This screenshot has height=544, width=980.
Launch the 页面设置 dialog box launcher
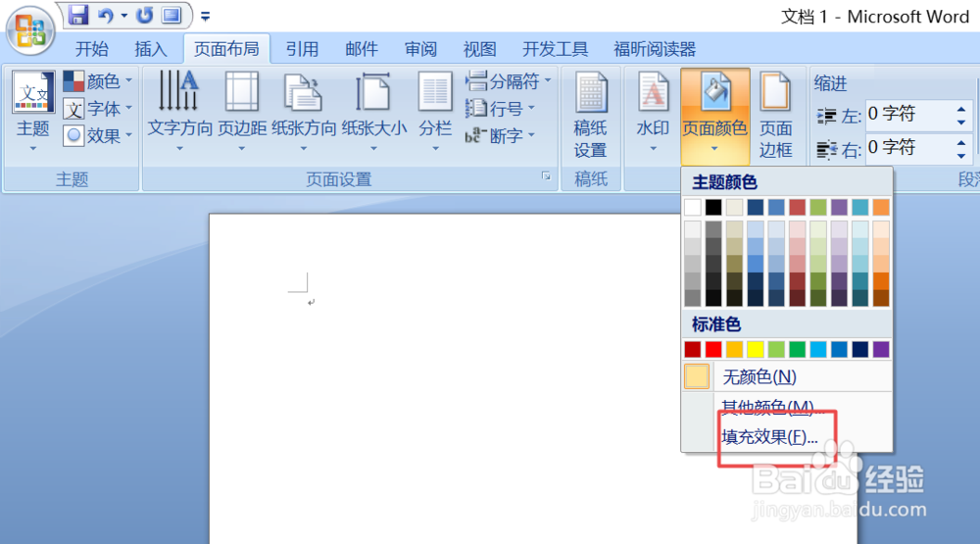click(546, 177)
